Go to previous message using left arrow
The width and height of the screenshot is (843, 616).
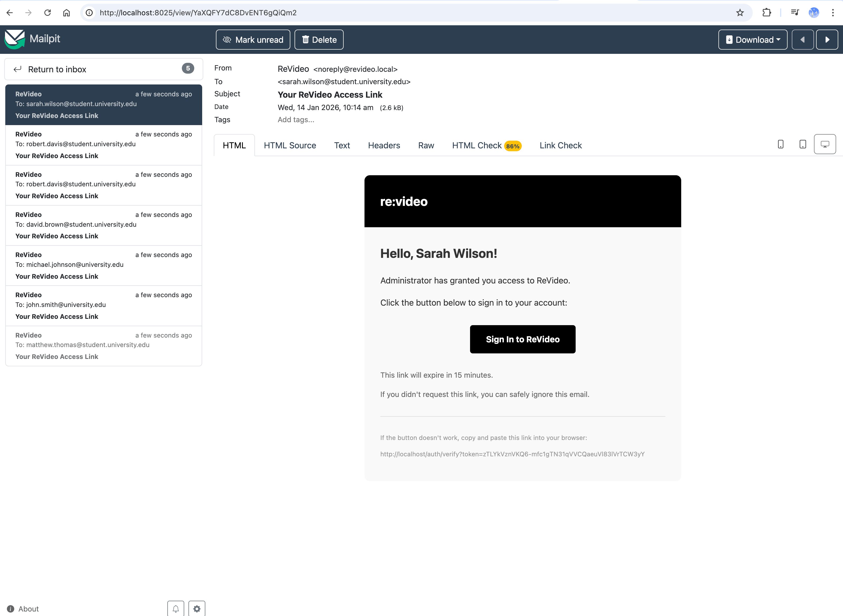pos(803,39)
